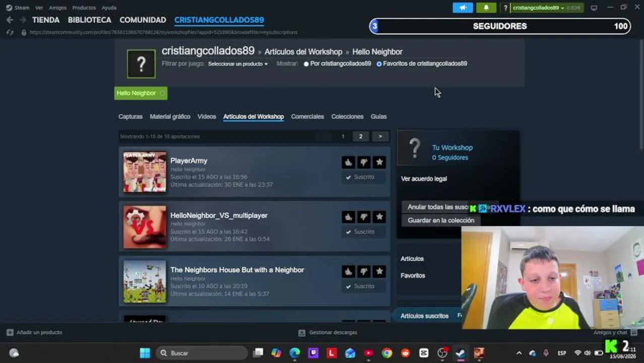Select 'Favoritos de cristiangcollados89' radio option
This screenshot has width=644, height=363.
(x=379, y=64)
